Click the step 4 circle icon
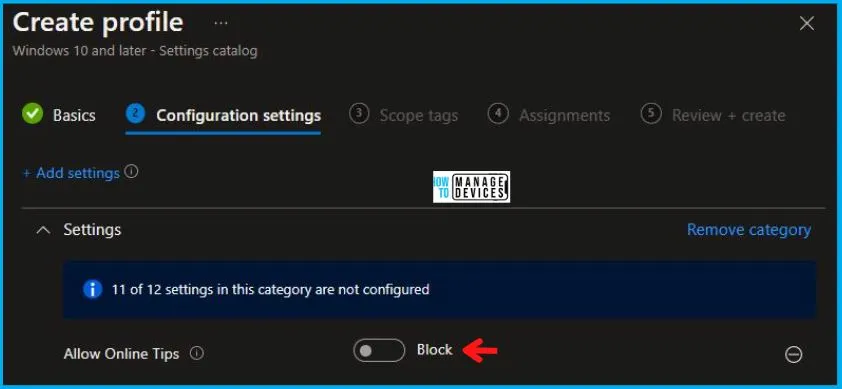 tap(498, 114)
